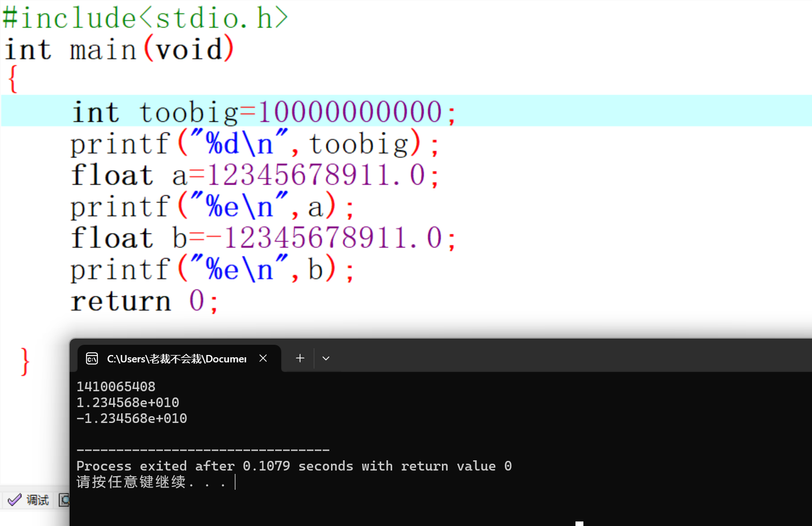The image size is (812, 526).
Task: Click the '请按任意键继续' prompt line
Action: click(x=151, y=482)
